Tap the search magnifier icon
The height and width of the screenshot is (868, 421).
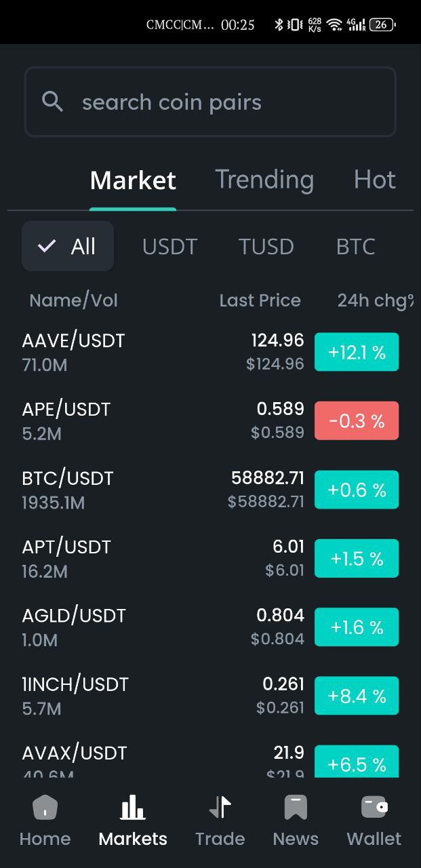(52, 102)
